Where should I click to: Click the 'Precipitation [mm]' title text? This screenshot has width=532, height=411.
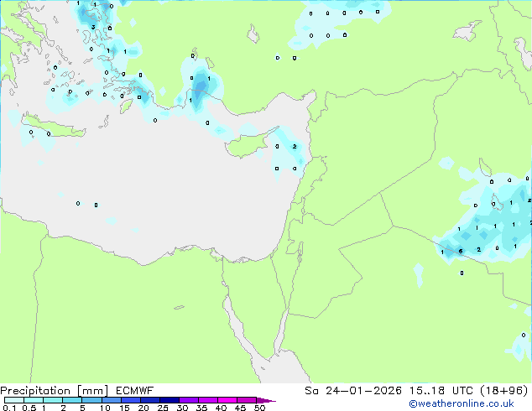point(55,391)
